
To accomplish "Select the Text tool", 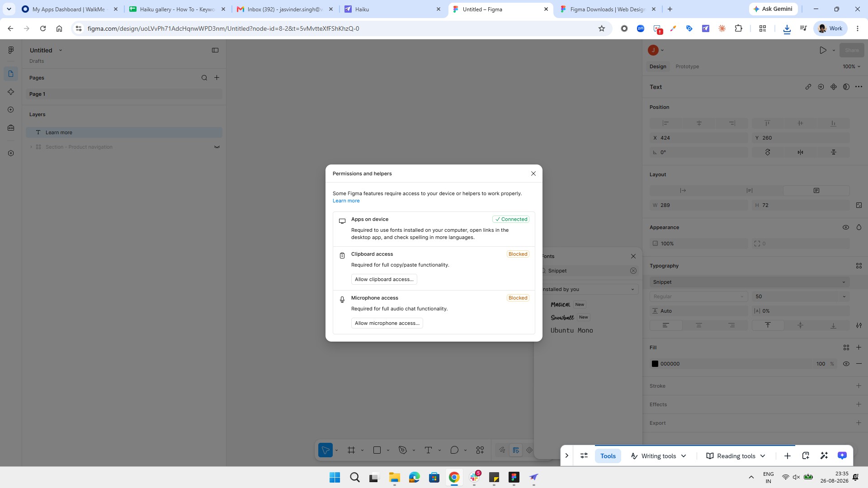I will [429, 450].
